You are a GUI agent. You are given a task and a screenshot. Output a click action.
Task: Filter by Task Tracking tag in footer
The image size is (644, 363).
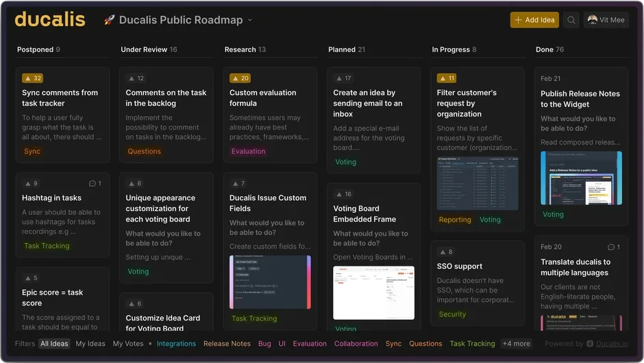coord(472,344)
